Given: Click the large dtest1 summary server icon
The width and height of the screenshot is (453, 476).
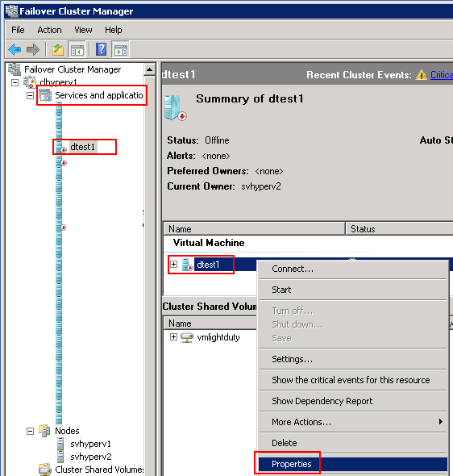Looking at the screenshot, I should point(176,108).
